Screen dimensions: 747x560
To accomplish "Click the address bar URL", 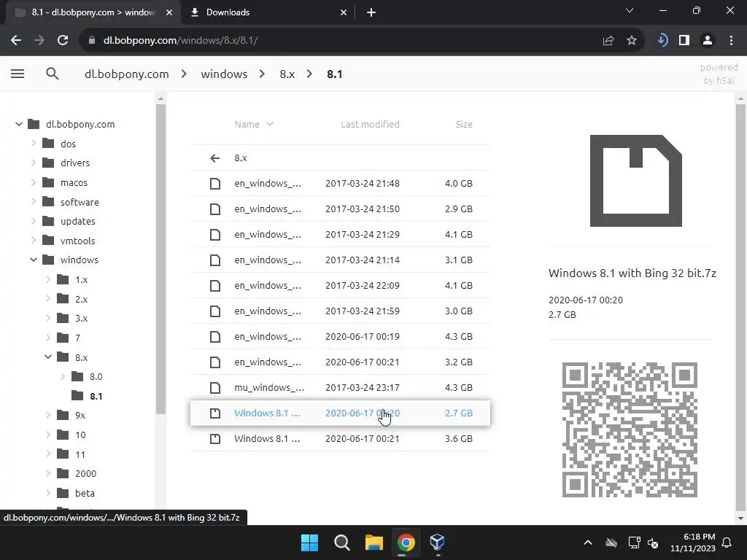I will click(181, 41).
